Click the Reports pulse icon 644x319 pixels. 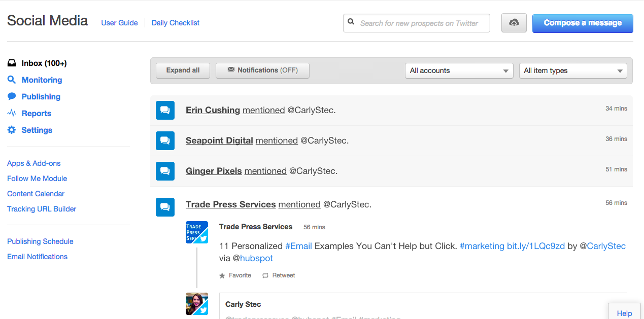[12, 113]
